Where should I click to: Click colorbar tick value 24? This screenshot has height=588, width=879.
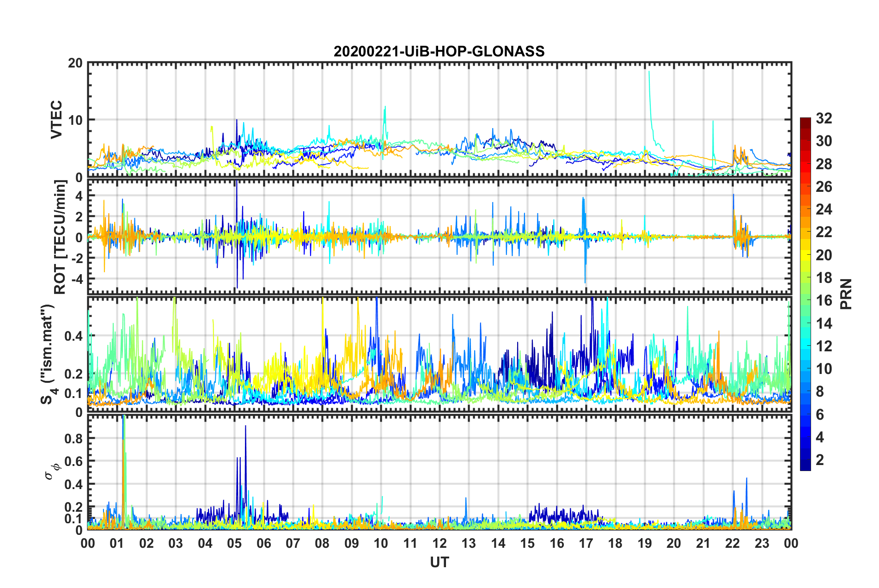[824, 209]
